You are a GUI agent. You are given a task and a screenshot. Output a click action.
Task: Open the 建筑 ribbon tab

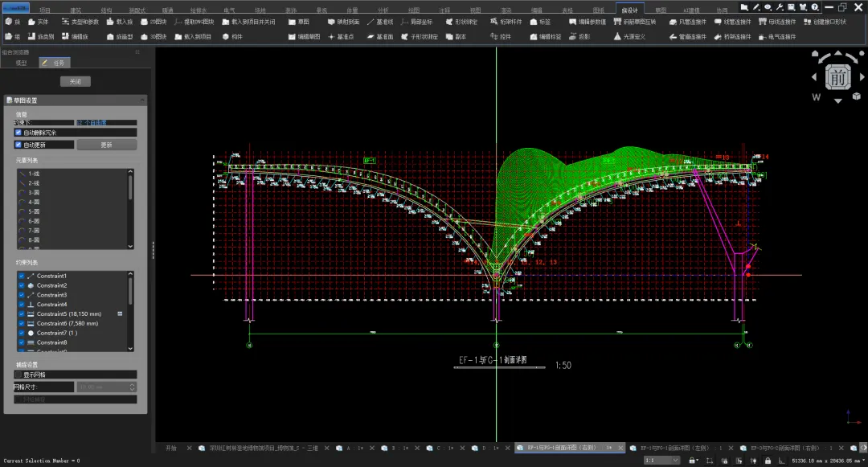(76, 10)
